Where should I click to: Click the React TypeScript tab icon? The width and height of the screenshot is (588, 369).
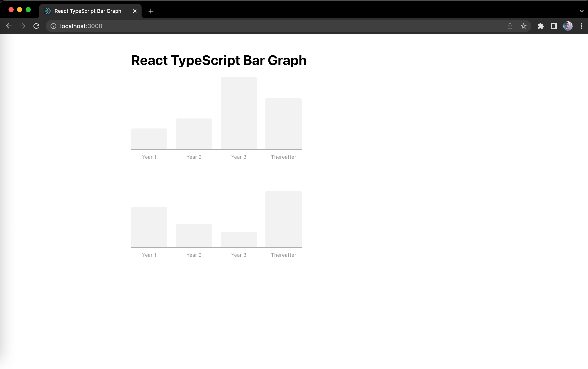(x=47, y=11)
